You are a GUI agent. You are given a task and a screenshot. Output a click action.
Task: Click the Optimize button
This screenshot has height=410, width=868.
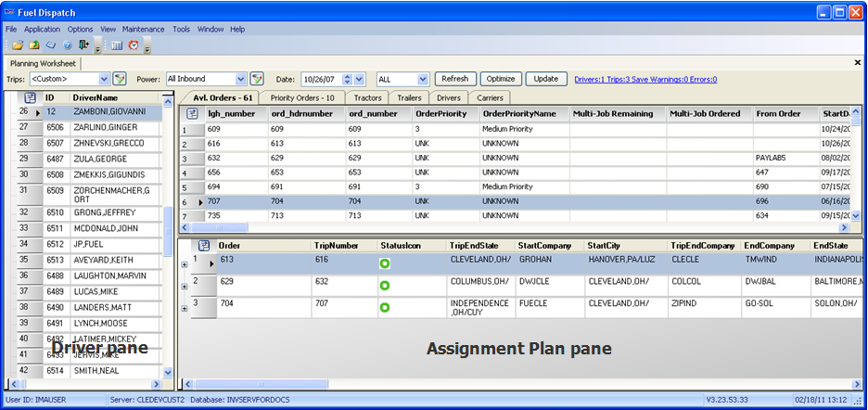[501, 79]
